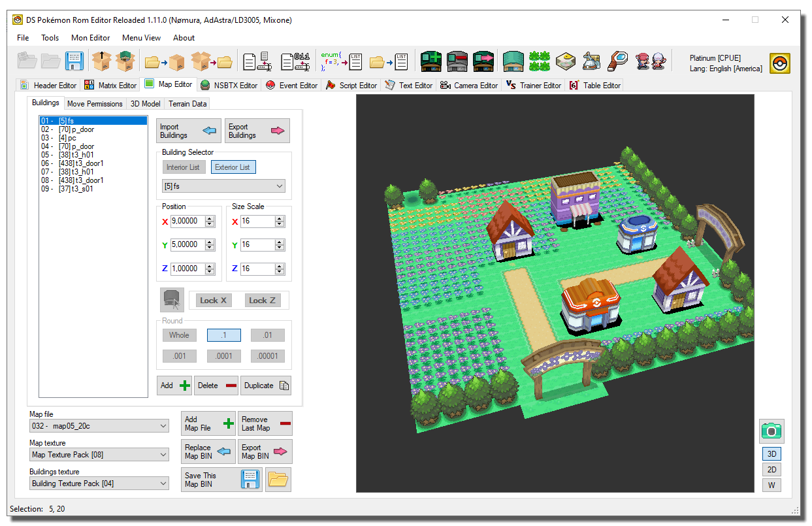Image resolution: width=812 pixels, height=526 pixels.
Task: Click the yellow folder button beside Save Map BIN
Action: click(278, 480)
